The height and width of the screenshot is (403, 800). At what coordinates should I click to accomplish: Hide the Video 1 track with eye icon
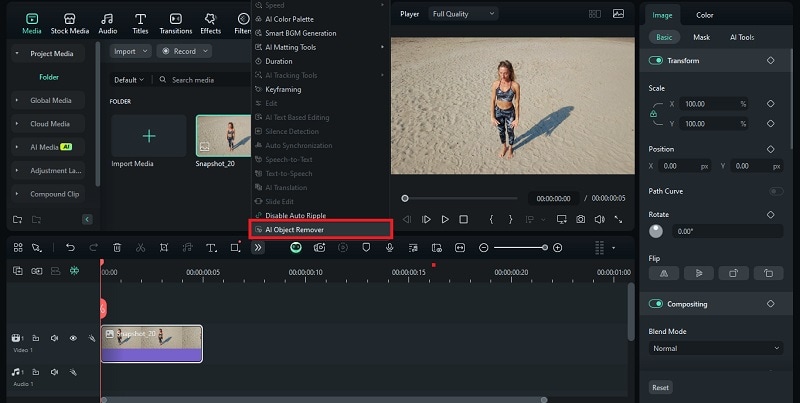pos(73,338)
